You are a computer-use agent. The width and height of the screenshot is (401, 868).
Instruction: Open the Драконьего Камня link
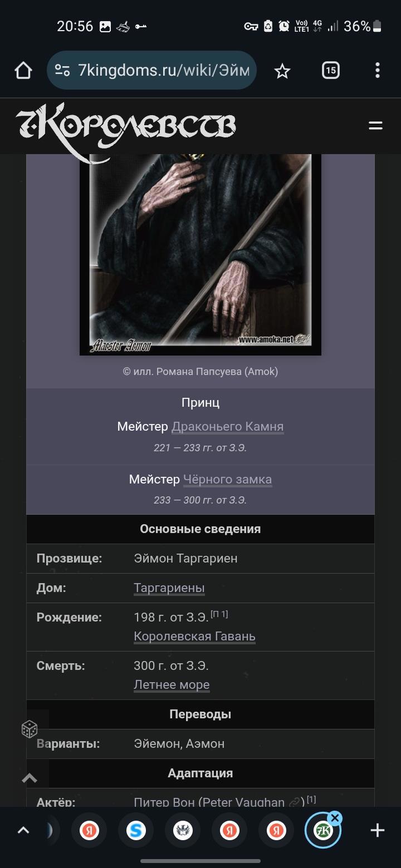click(228, 427)
